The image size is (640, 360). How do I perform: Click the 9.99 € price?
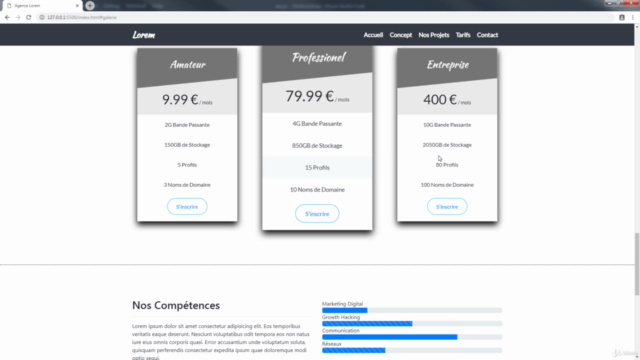point(180,99)
